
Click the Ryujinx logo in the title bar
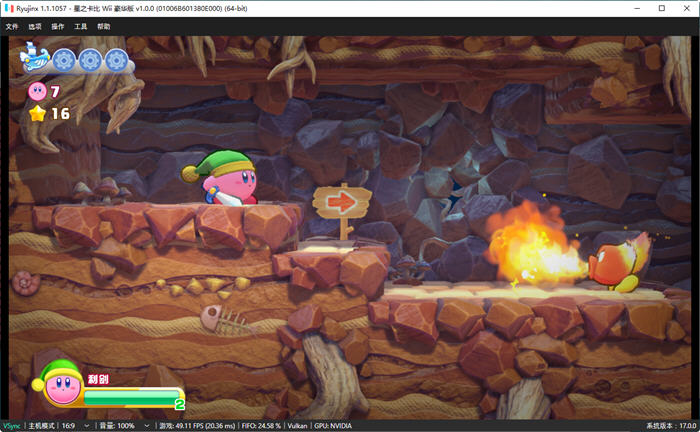coord(9,8)
